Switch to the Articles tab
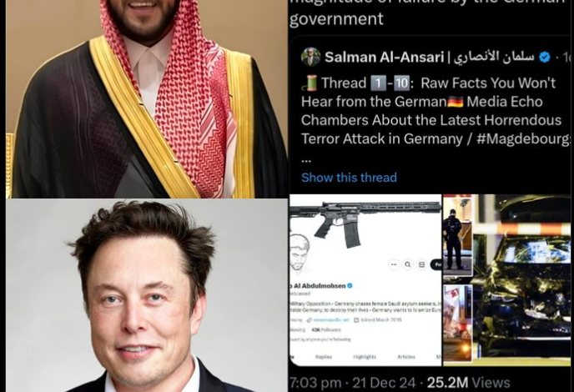574x392 pixels. [x=406, y=356]
